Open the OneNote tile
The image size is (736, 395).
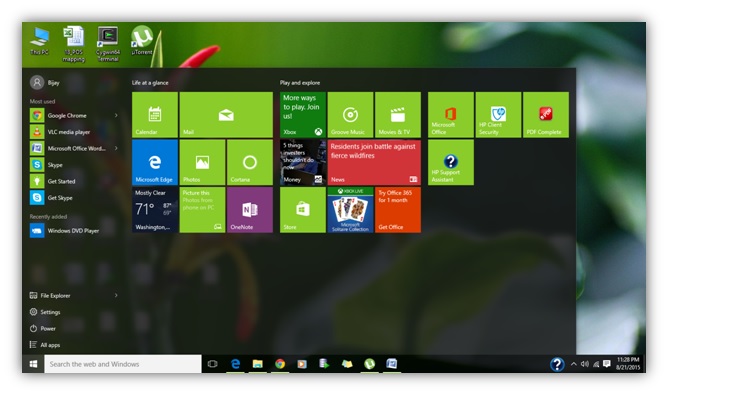coord(250,210)
